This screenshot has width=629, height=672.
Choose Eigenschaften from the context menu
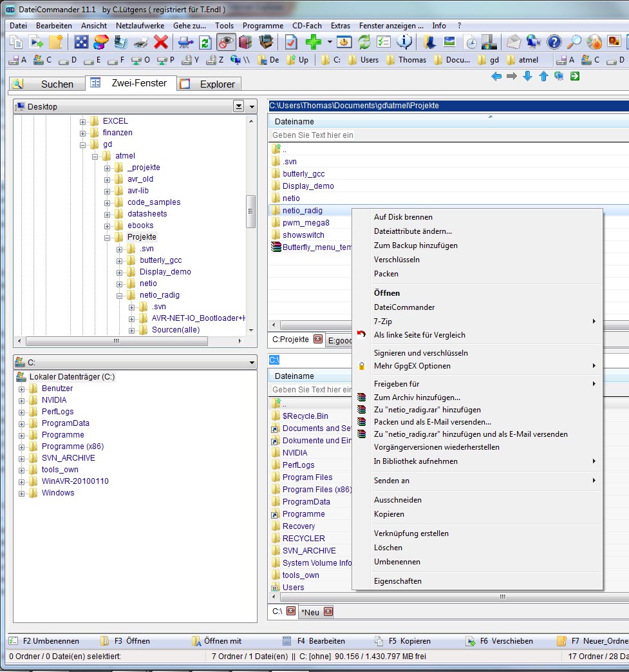click(397, 581)
